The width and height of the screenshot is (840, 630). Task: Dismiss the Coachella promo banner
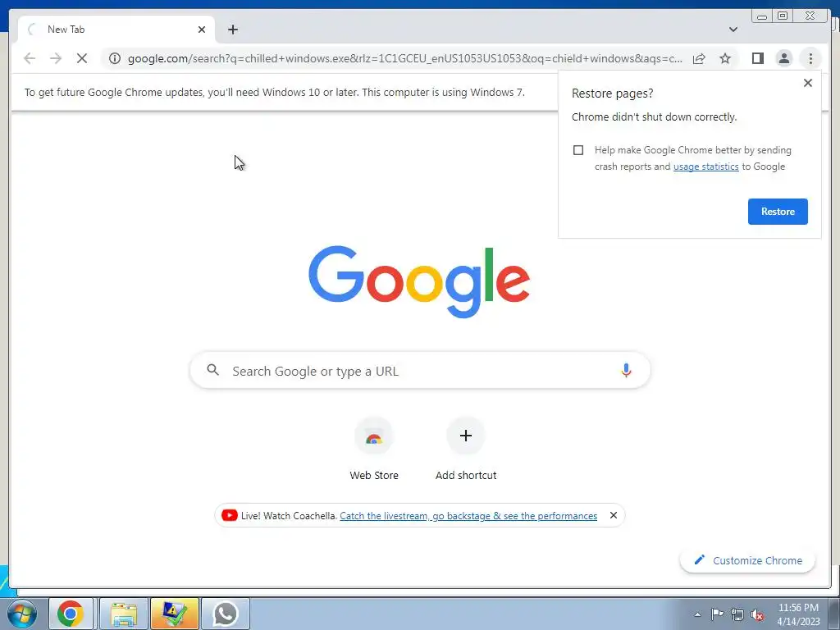[x=614, y=515]
